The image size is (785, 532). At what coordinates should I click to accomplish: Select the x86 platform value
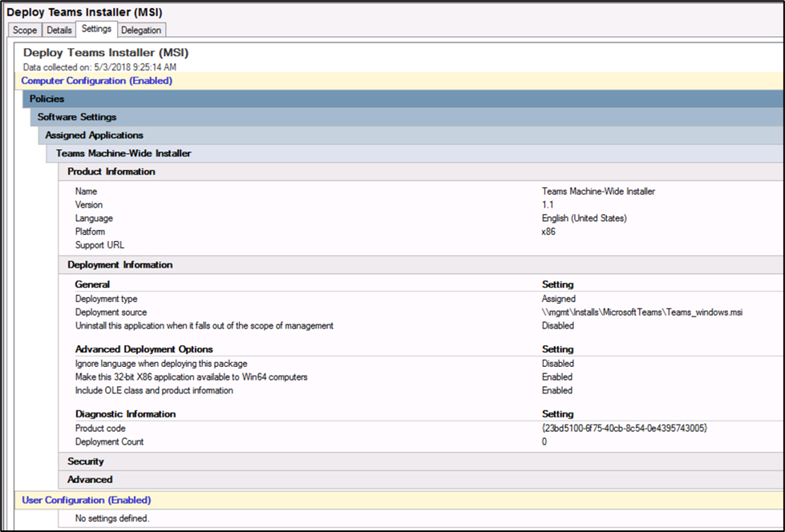548,232
